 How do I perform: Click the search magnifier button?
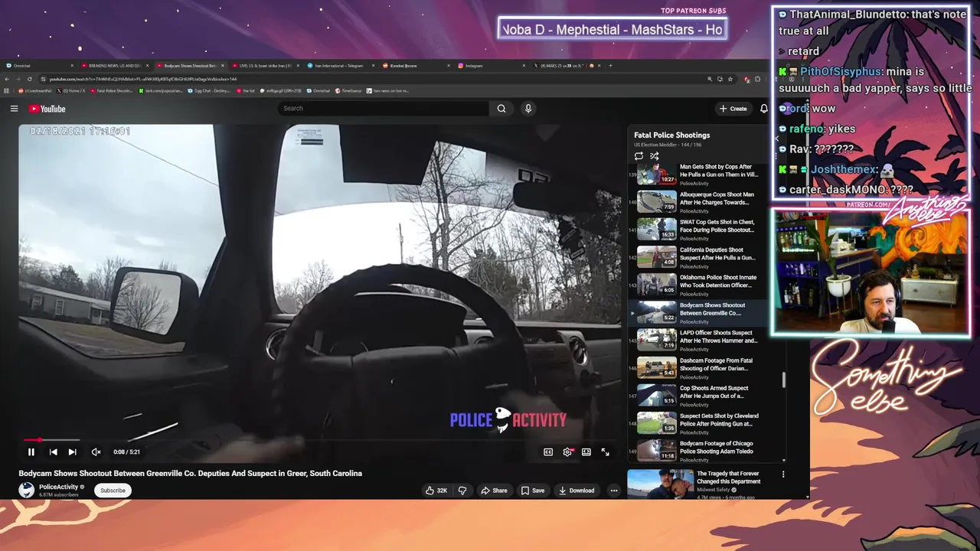click(501, 109)
